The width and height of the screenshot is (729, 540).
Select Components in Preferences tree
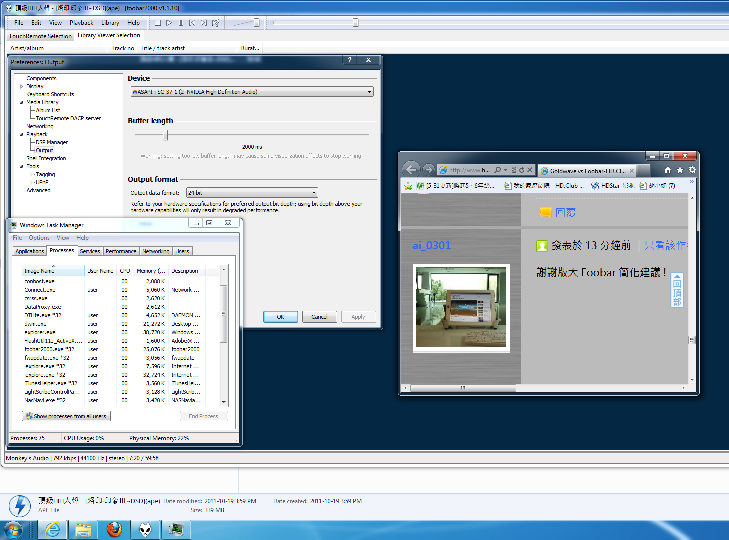tap(41, 78)
